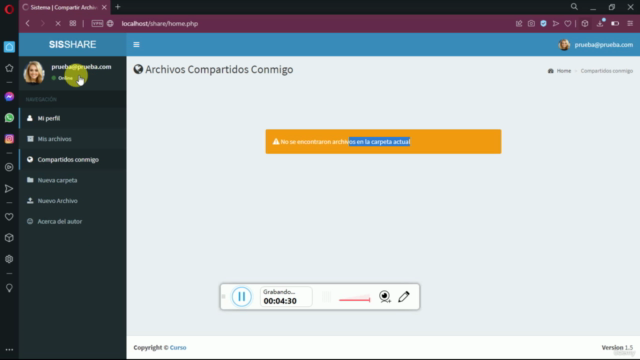Image resolution: width=640 pixels, height=360 pixels.
Task: Open the heart pinboards icon in sidebar
Action: [9, 217]
